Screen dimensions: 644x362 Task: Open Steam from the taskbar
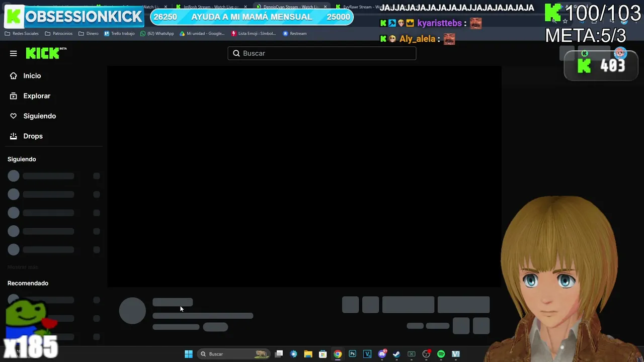tap(396, 354)
